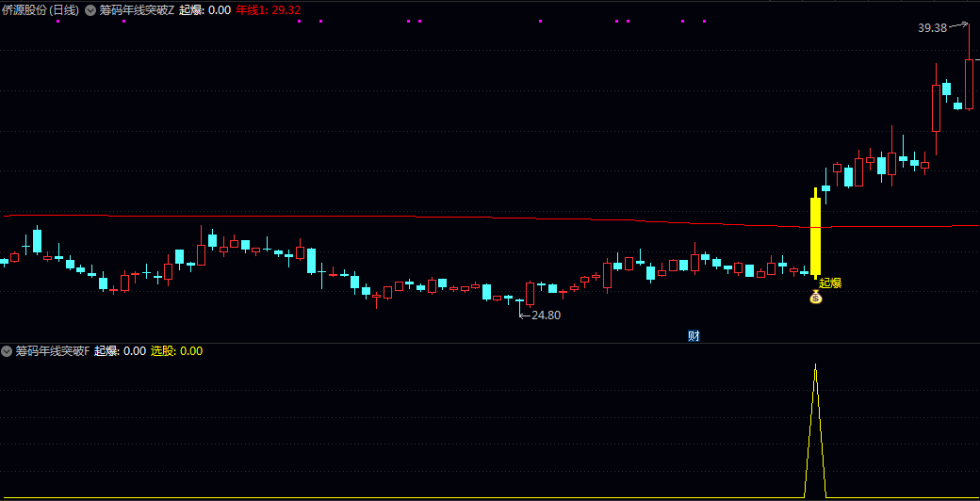
Task: Click the 年线1: 29.32 value label
Action: [268, 10]
